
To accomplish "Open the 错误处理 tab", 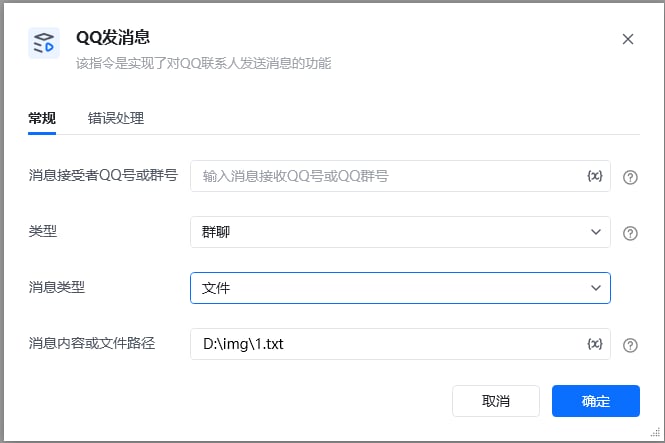I will (116, 118).
